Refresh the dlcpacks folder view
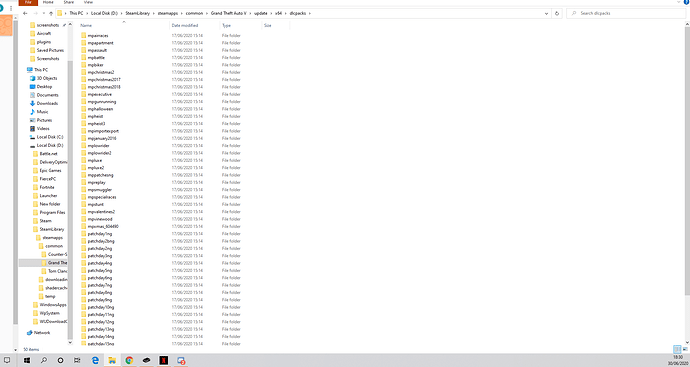690x367 pixels. click(x=557, y=13)
